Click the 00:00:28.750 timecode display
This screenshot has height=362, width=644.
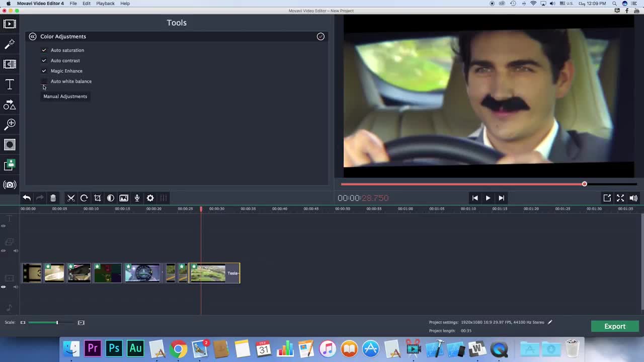(x=363, y=198)
